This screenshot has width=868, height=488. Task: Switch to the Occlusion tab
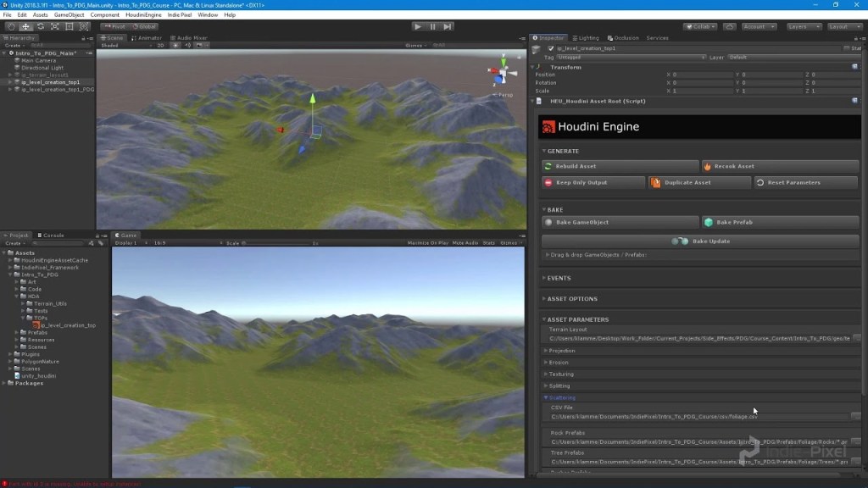623,38
